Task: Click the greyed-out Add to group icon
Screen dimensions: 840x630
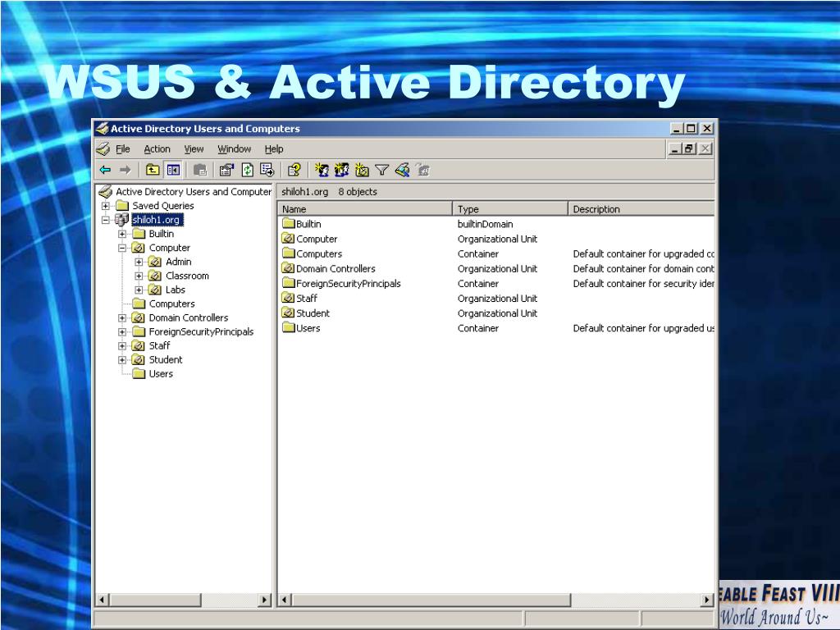Action: point(422,171)
